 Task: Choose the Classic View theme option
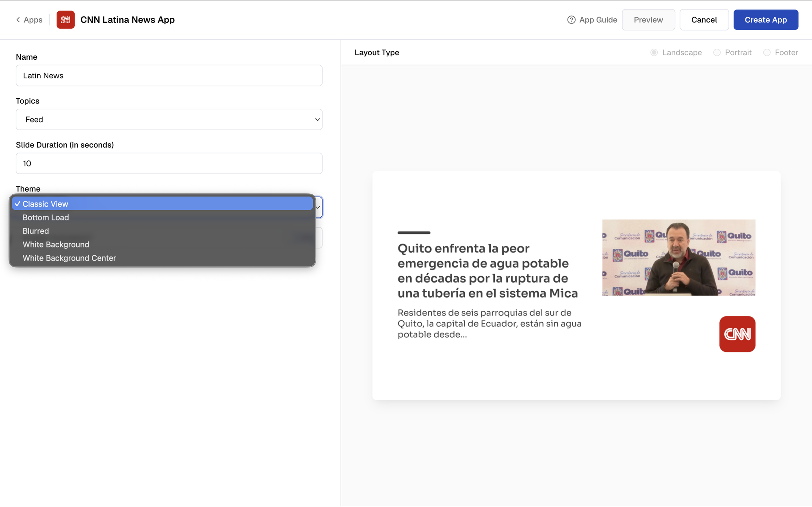coord(162,204)
